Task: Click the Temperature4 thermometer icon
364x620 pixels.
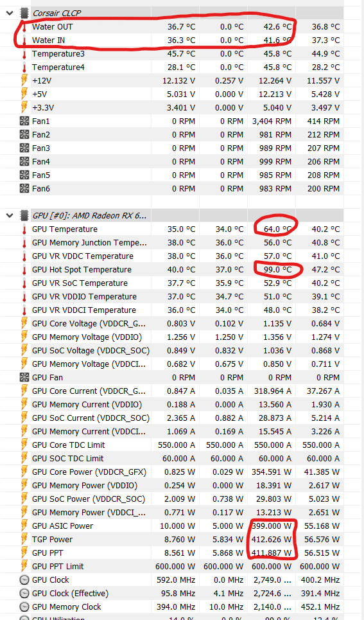Action: tap(24, 67)
